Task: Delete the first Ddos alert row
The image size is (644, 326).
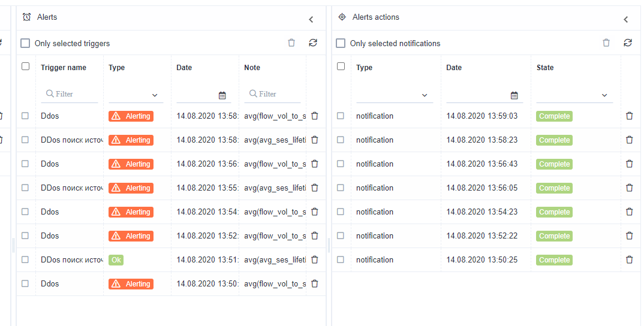Action: 315,116
